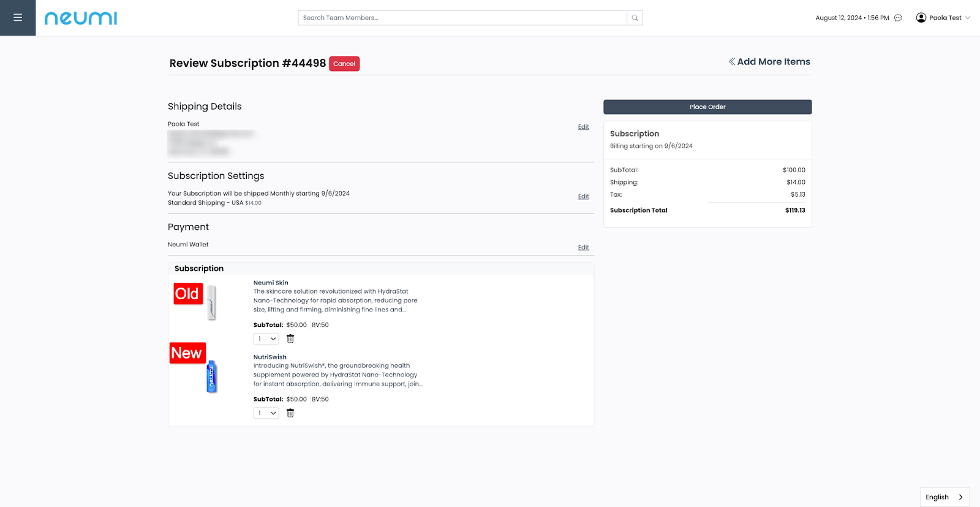The width and height of the screenshot is (980, 507).
Task: Click the Add More Items back arrows
Action: pos(732,62)
